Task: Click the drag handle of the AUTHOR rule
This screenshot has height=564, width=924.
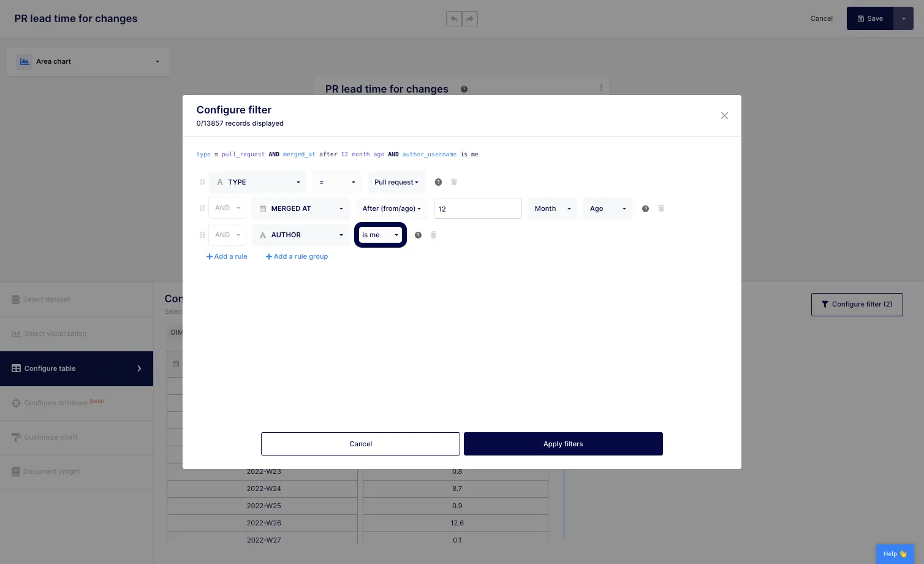Action: (x=202, y=235)
